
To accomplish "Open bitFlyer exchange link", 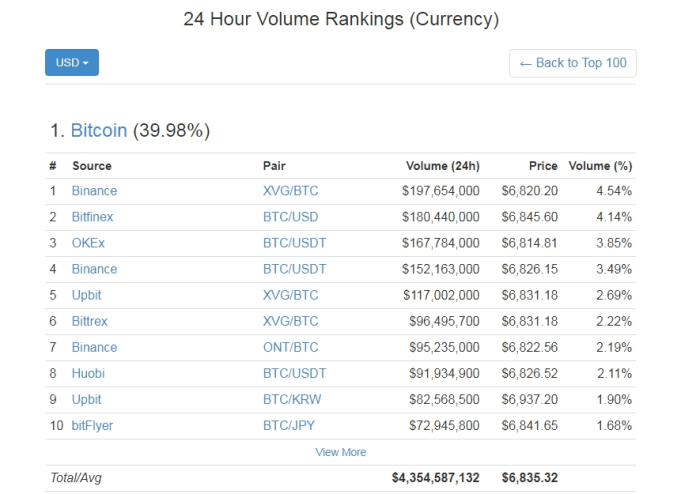I will pos(92,426).
